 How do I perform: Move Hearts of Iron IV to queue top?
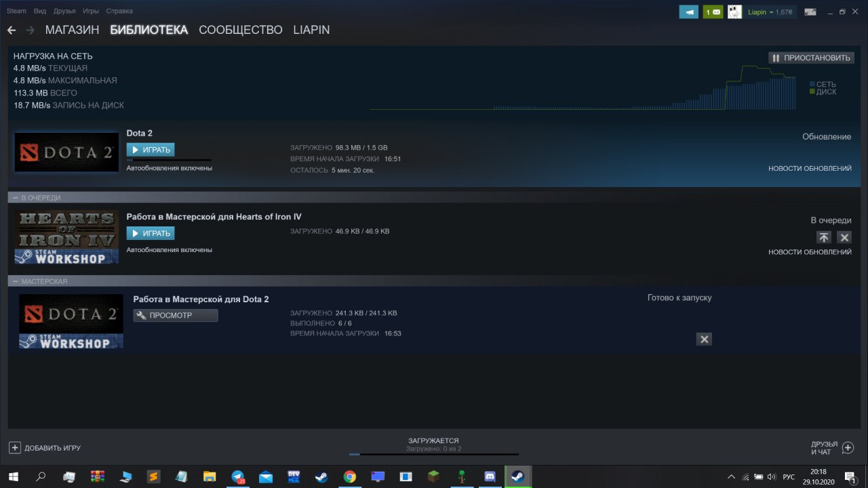[823, 237]
